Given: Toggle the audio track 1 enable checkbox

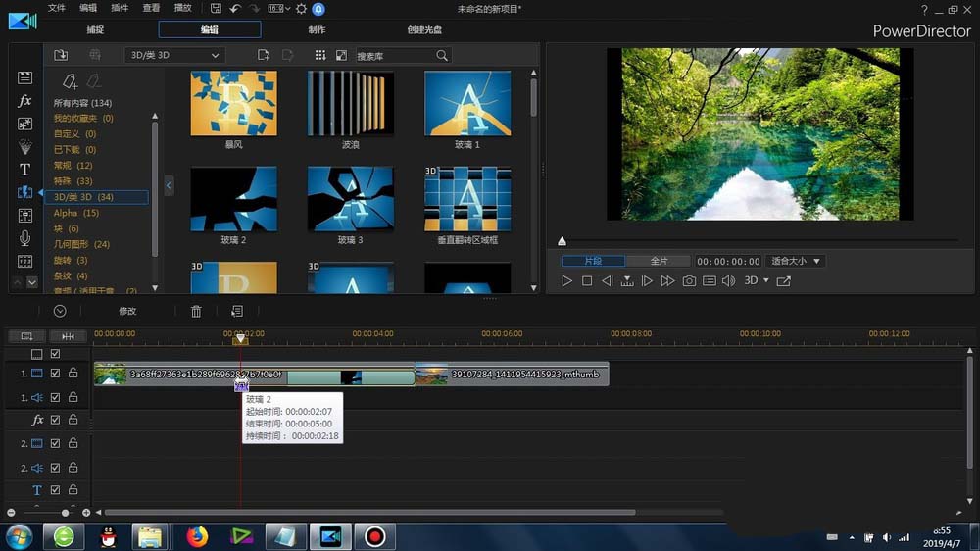Looking at the screenshot, I should (55, 397).
